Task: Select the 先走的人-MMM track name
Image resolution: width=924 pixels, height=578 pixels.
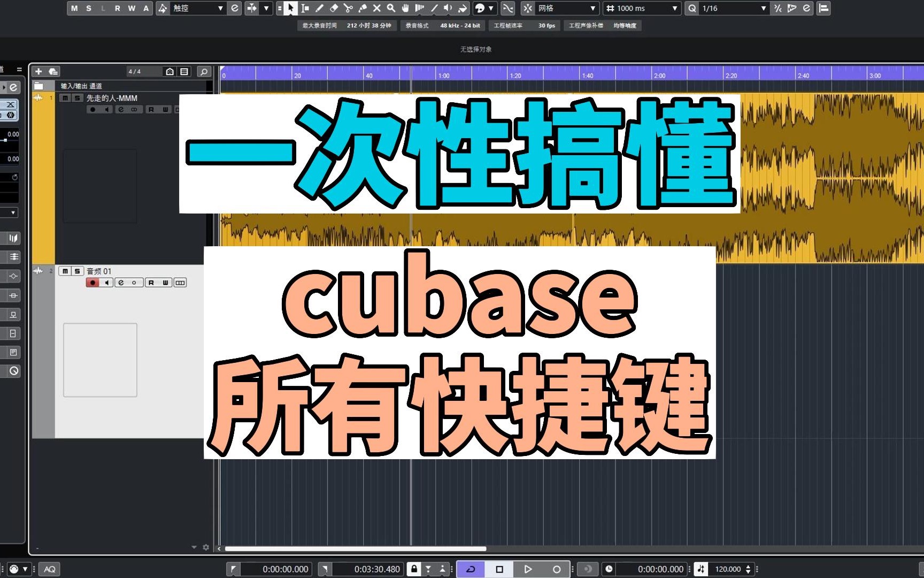Action: point(112,98)
